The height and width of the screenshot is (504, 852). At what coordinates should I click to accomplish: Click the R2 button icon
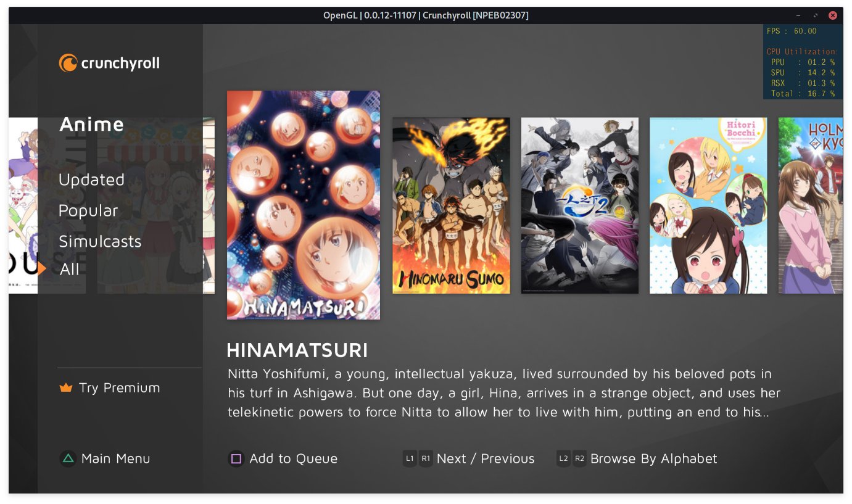tap(579, 458)
